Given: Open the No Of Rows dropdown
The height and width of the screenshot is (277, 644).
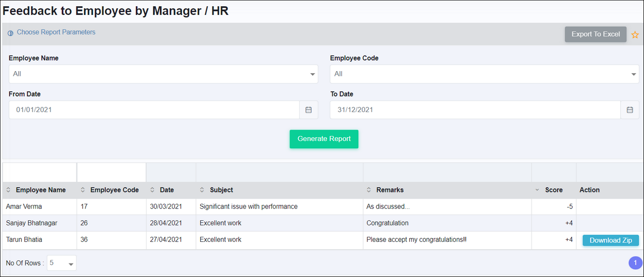Looking at the screenshot, I should tap(61, 263).
